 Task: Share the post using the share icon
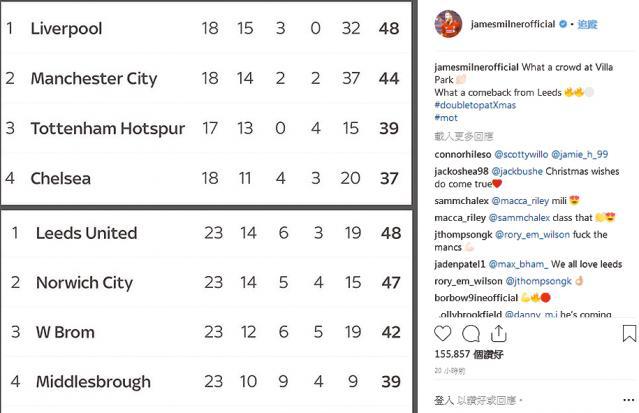click(x=498, y=333)
